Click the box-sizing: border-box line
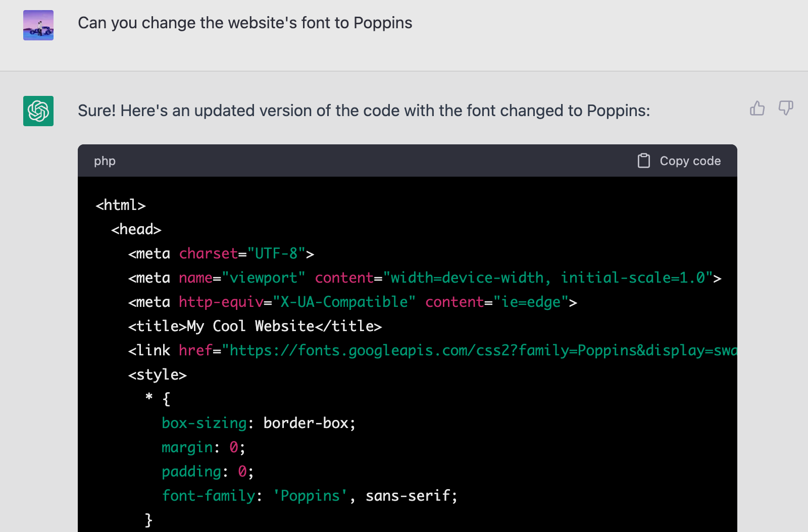The image size is (808, 532). (x=259, y=423)
